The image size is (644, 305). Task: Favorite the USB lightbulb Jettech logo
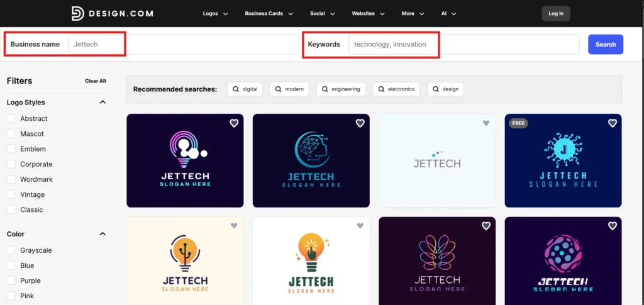234,226
